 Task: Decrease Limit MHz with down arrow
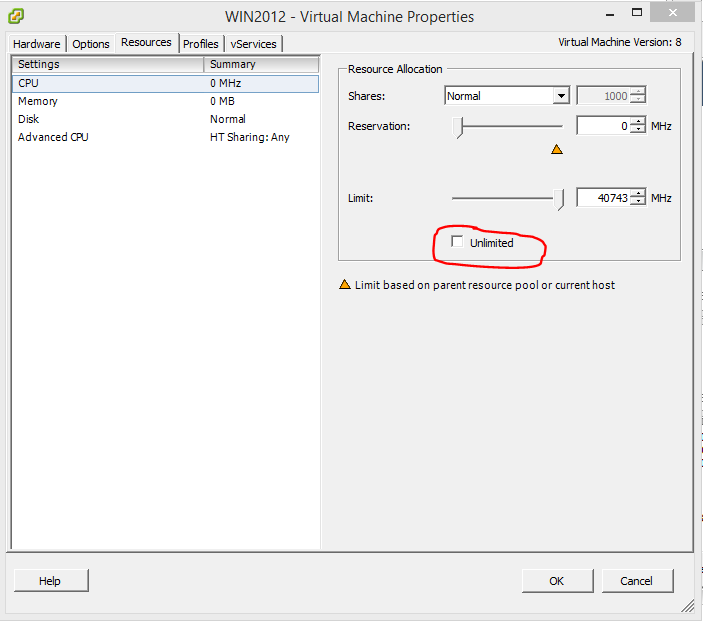[x=638, y=203]
